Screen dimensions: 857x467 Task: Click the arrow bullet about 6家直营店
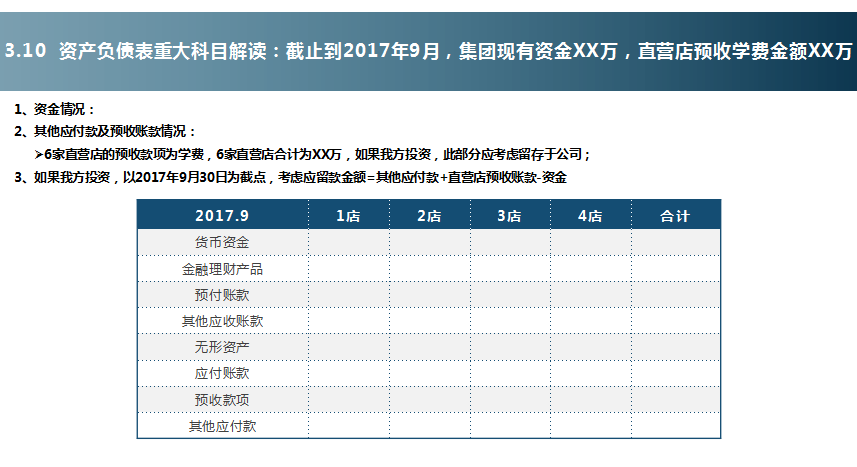pyautogui.click(x=312, y=154)
